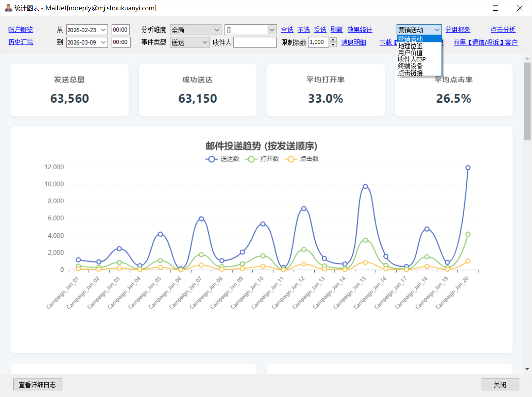The width and height of the screenshot is (532, 397).
Task: Click the scrollbar down arrow
Action: [527, 369]
